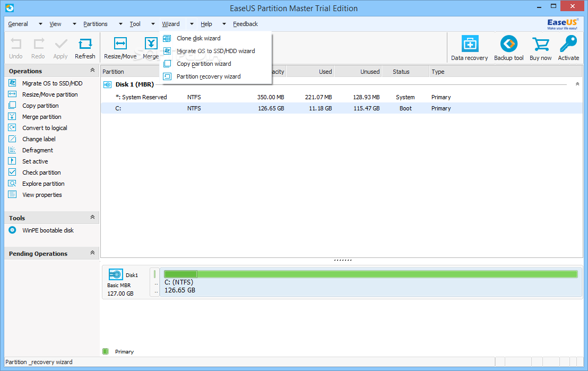Click the Change label icon
This screenshot has width=588, height=371.
pos(12,139)
